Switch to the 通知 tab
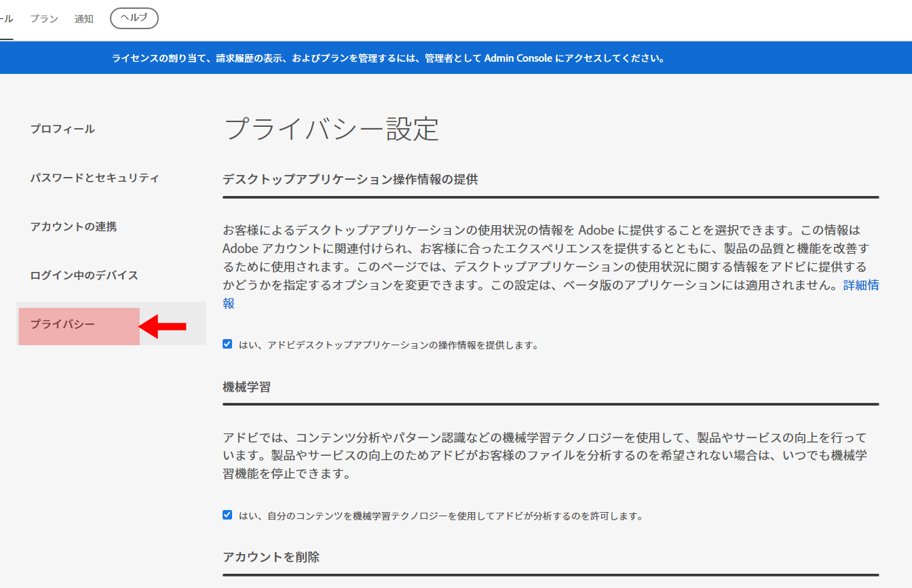Screen dimensions: 912x588 (x=84, y=19)
